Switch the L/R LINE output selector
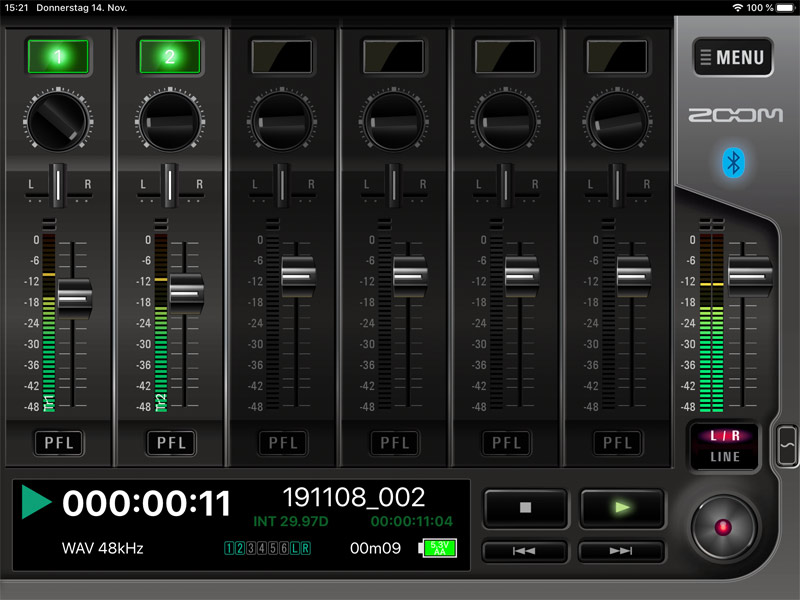Viewport: 800px width, 600px height. coord(725,447)
